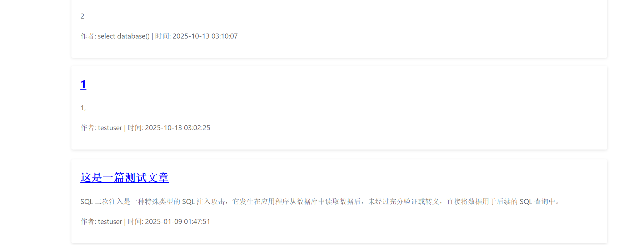Click timestamp 2025-10-13 03:02:25

pos(178,128)
